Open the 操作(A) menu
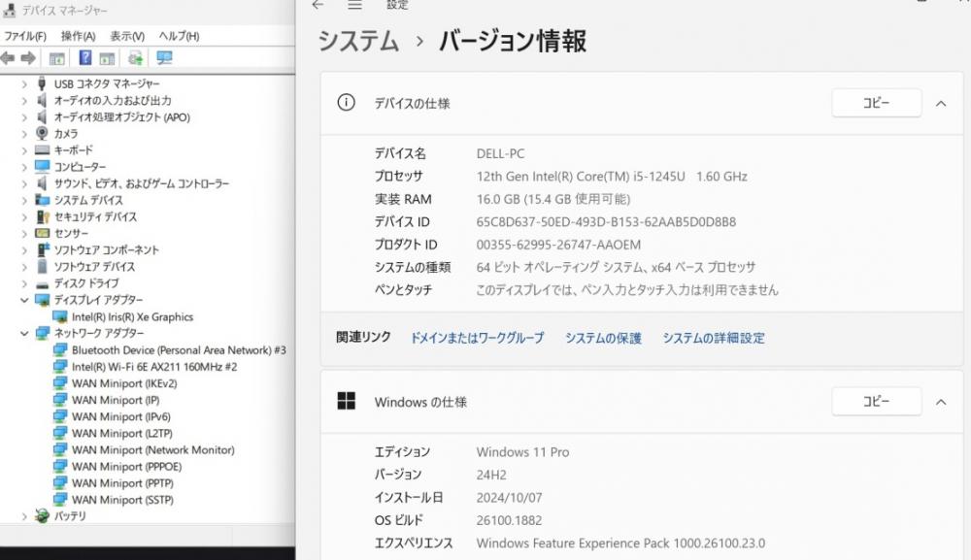Screen dimensions: 971x560 coord(78,36)
